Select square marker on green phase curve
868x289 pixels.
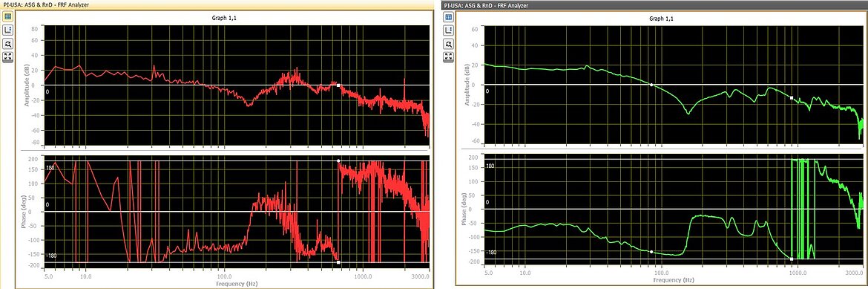[792, 259]
